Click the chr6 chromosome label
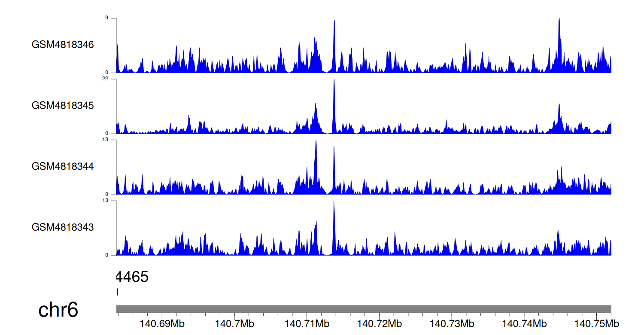 click(58, 310)
